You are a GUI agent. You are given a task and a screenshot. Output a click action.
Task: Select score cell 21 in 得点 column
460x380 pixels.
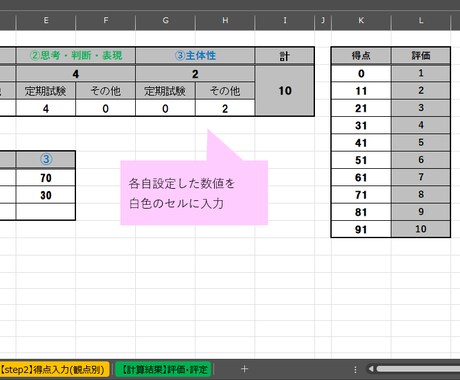(361, 108)
